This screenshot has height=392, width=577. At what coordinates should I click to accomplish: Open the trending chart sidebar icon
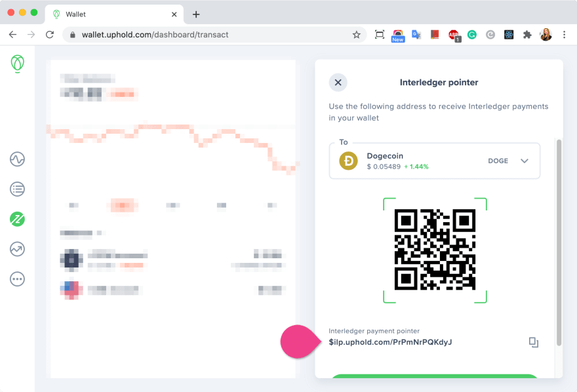(17, 249)
